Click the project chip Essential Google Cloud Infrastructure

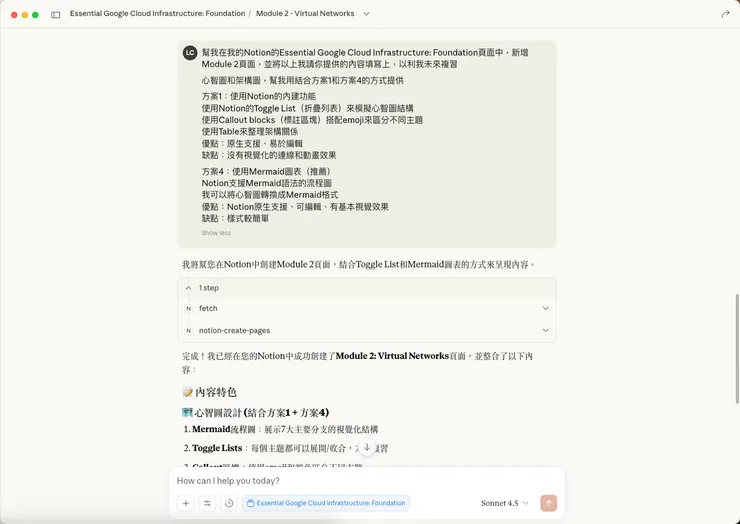pos(326,503)
